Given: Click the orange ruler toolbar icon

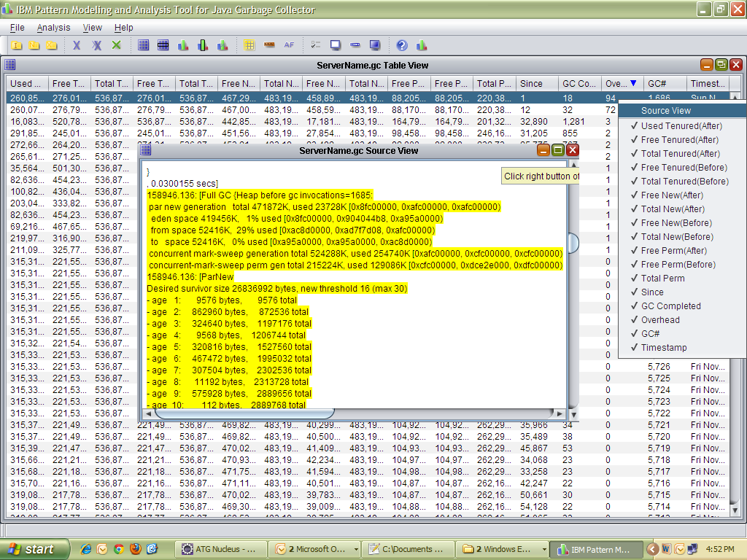Looking at the screenshot, I should [269, 45].
